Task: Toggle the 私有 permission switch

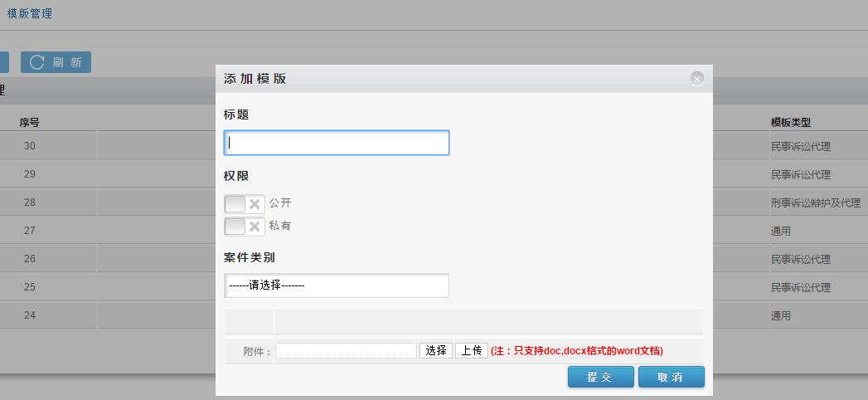Action: tap(245, 227)
